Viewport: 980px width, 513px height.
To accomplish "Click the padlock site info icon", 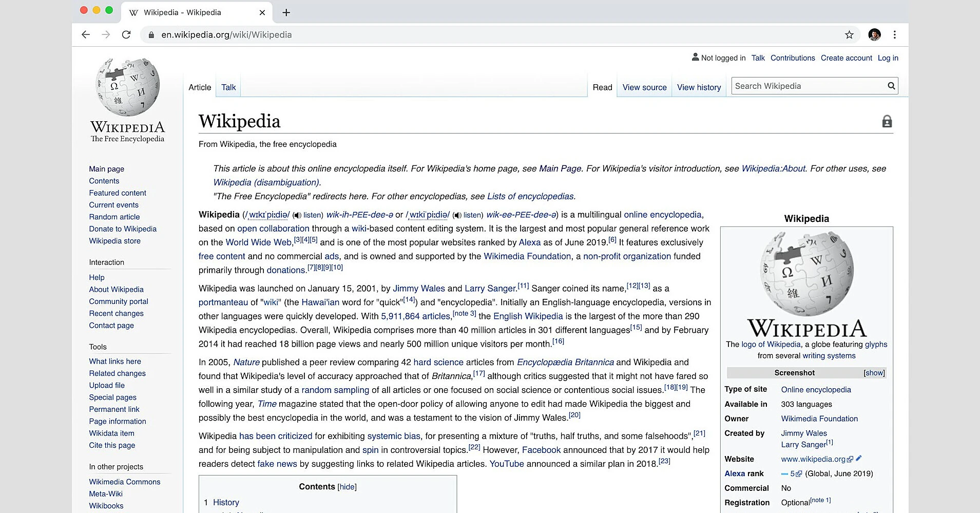I will tap(151, 35).
